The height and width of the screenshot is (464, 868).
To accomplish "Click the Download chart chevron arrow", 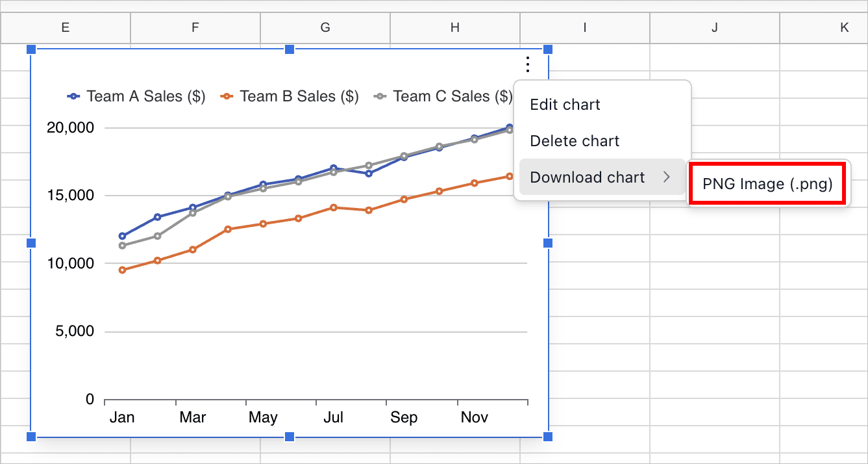I will [x=667, y=177].
